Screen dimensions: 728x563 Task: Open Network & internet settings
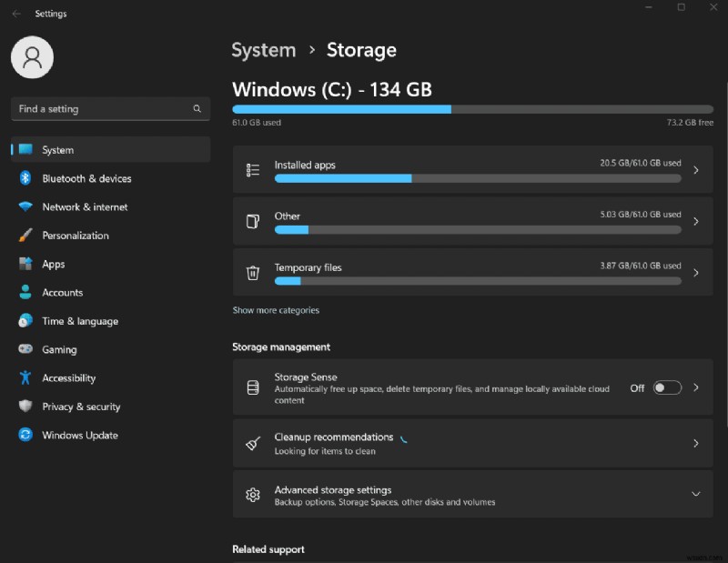tap(110, 206)
